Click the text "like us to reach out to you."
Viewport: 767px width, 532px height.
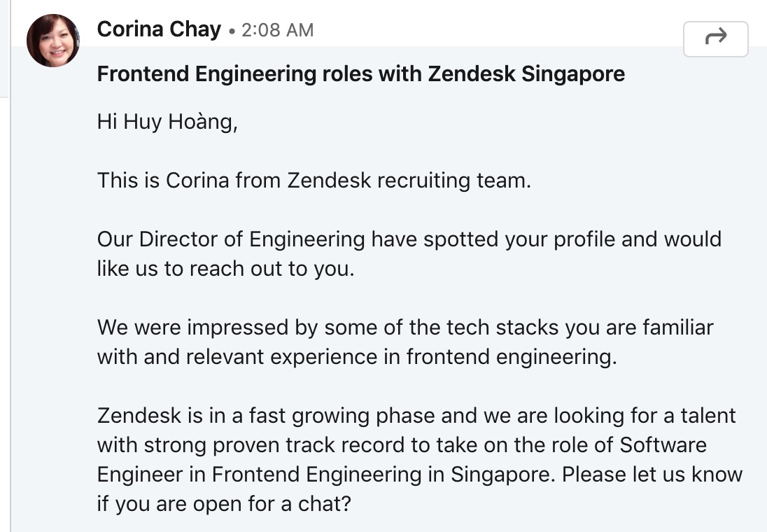(x=225, y=269)
